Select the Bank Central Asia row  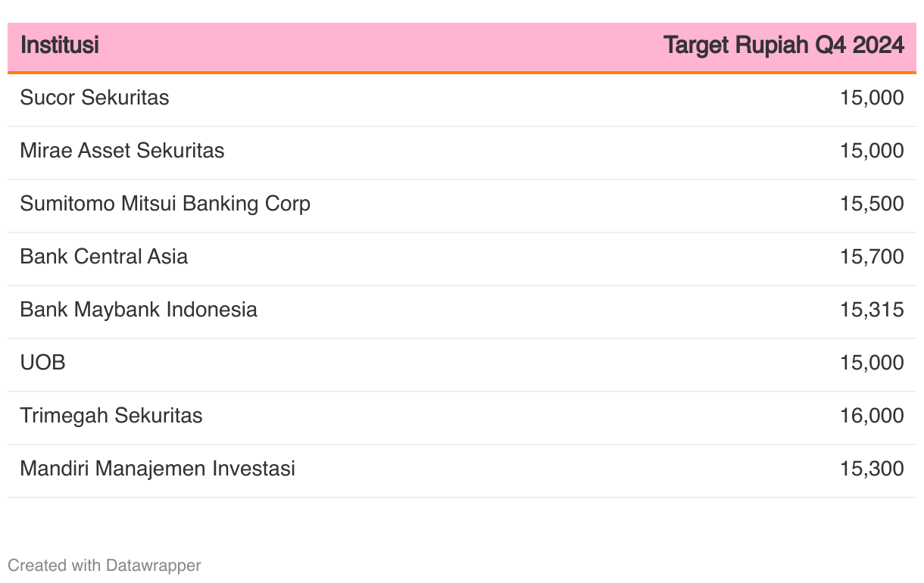click(462, 259)
